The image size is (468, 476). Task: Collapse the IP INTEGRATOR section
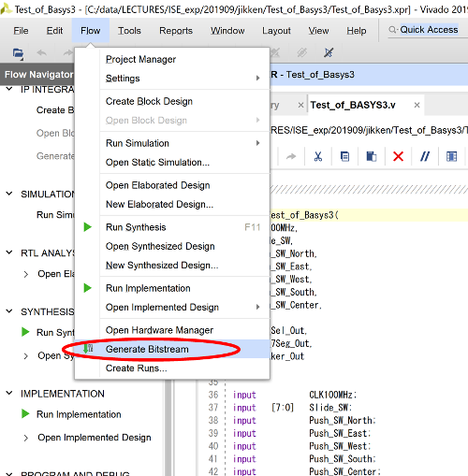coord(9,89)
